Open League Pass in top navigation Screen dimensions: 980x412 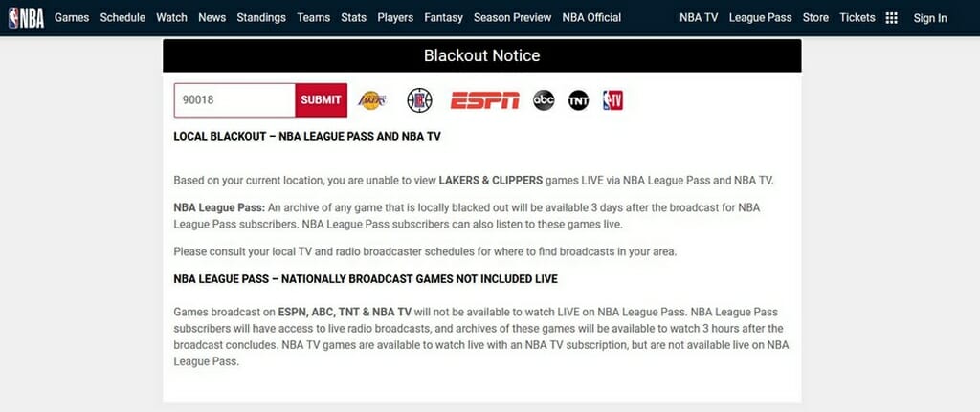(x=761, y=18)
